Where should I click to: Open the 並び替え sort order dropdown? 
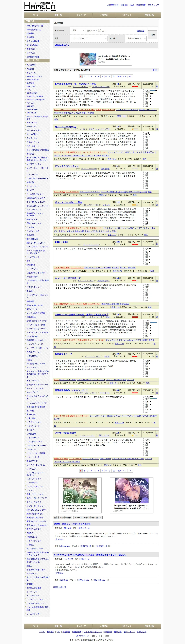coord(136,39)
